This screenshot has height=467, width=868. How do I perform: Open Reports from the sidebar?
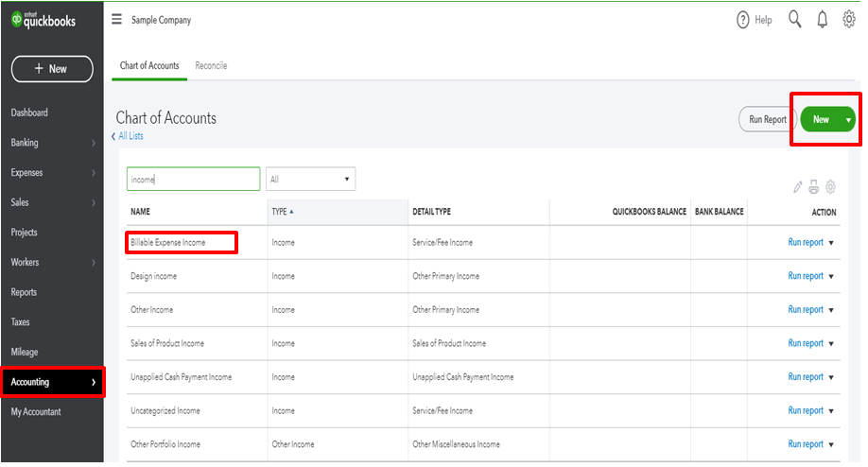tap(25, 292)
